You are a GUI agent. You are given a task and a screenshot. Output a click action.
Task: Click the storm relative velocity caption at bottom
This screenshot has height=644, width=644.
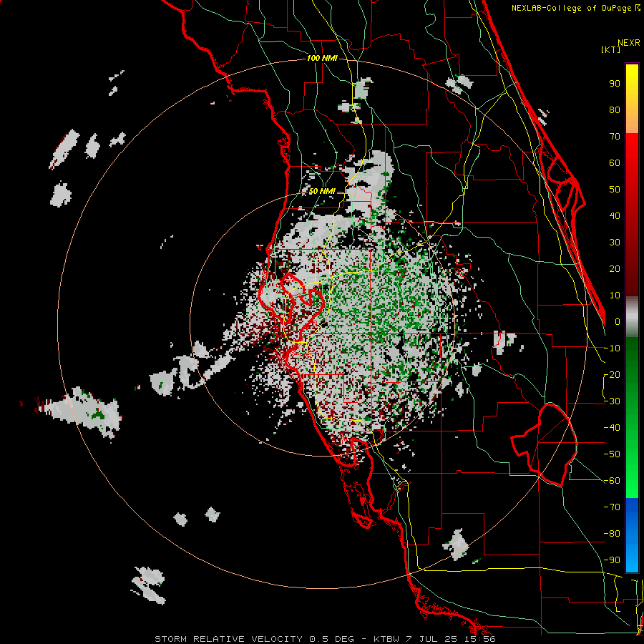(325, 639)
